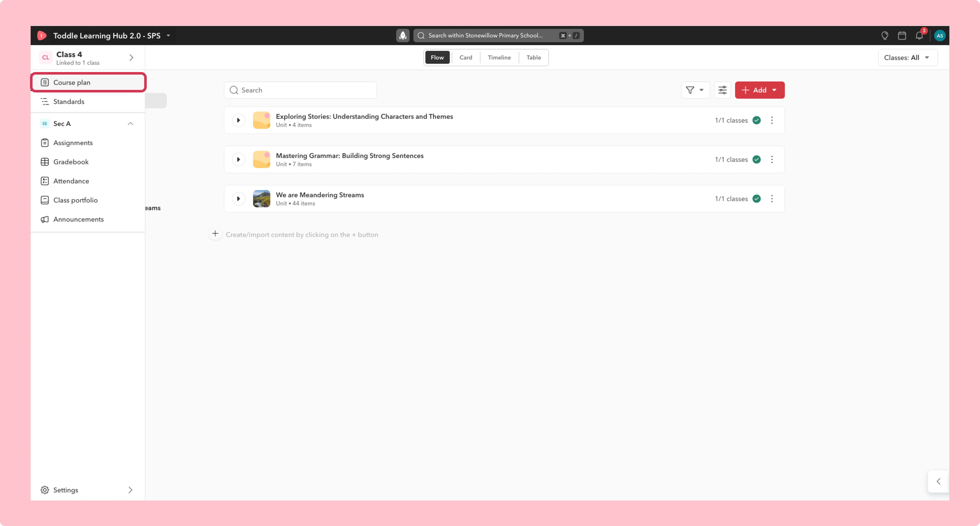
Task: Open Announcements page
Action: coord(88,219)
